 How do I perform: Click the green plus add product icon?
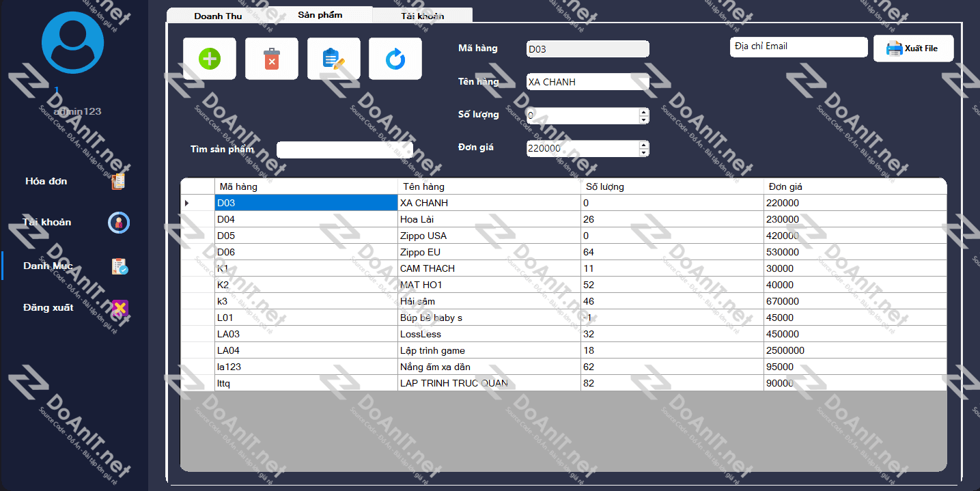pyautogui.click(x=210, y=59)
